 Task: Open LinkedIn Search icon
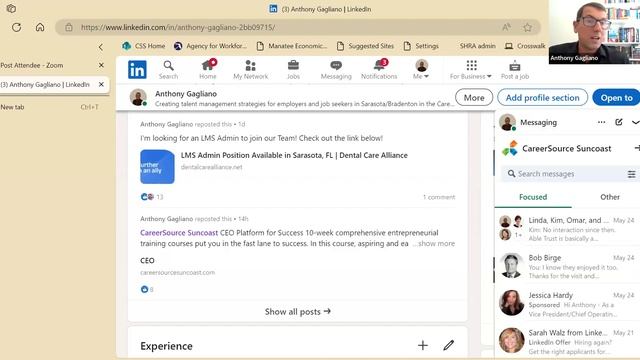(x=168, y=70)
